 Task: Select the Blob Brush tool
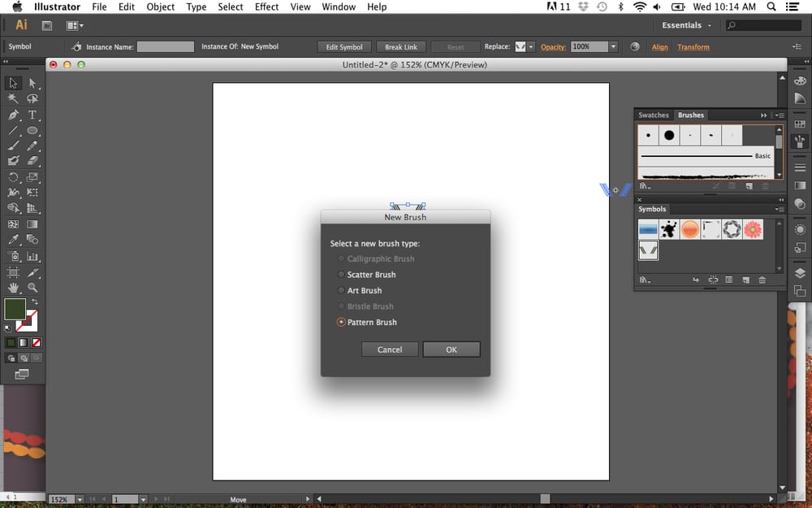[x=13, y=161]
